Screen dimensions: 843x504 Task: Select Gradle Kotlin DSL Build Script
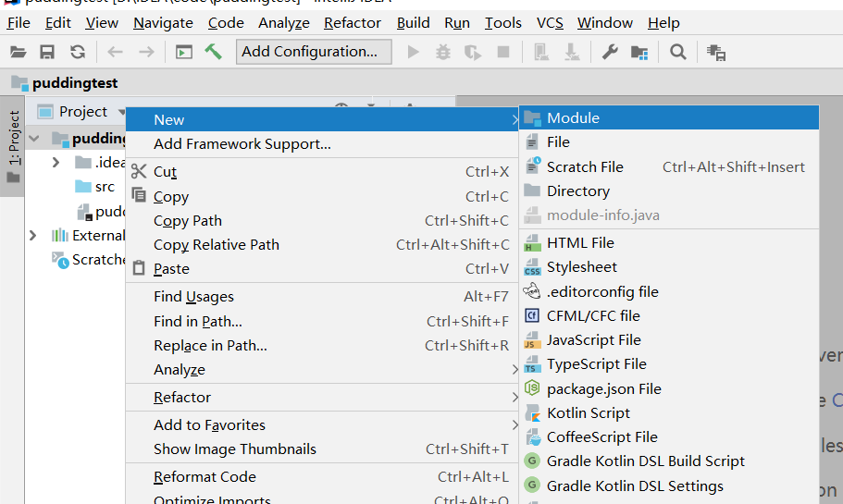pos(669,461)
